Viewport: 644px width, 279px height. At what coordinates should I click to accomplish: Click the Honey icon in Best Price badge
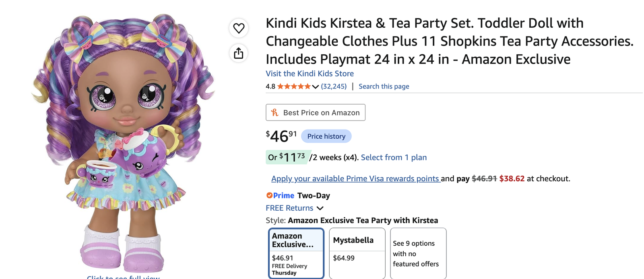275,113
